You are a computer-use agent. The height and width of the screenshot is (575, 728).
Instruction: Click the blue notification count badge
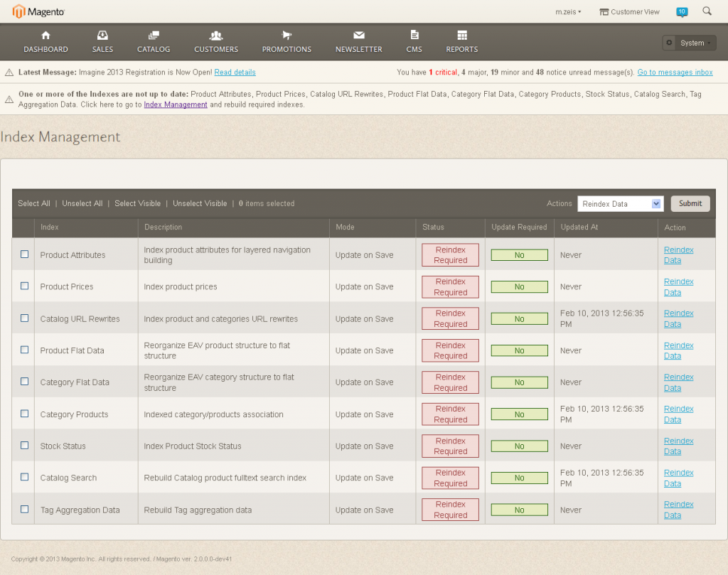pyautogui.click(x=682, y=11)
